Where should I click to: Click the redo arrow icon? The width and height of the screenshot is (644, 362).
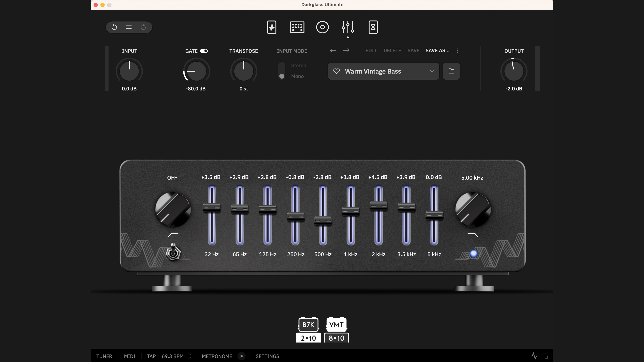143,27
